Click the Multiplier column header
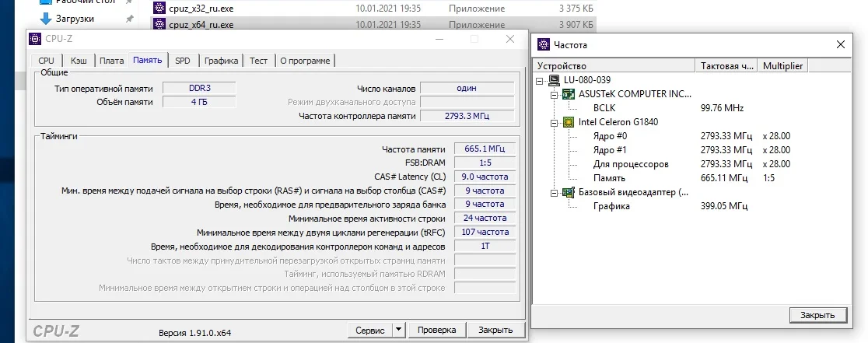This screenshot has width=868, height=343. [x=782, y=66]
